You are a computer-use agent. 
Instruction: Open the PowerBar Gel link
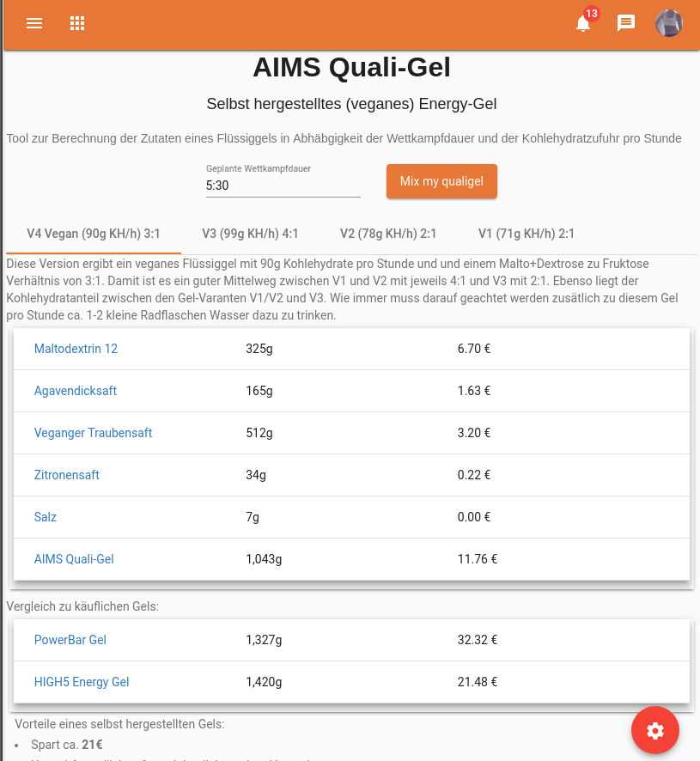(x=70, y=640)
